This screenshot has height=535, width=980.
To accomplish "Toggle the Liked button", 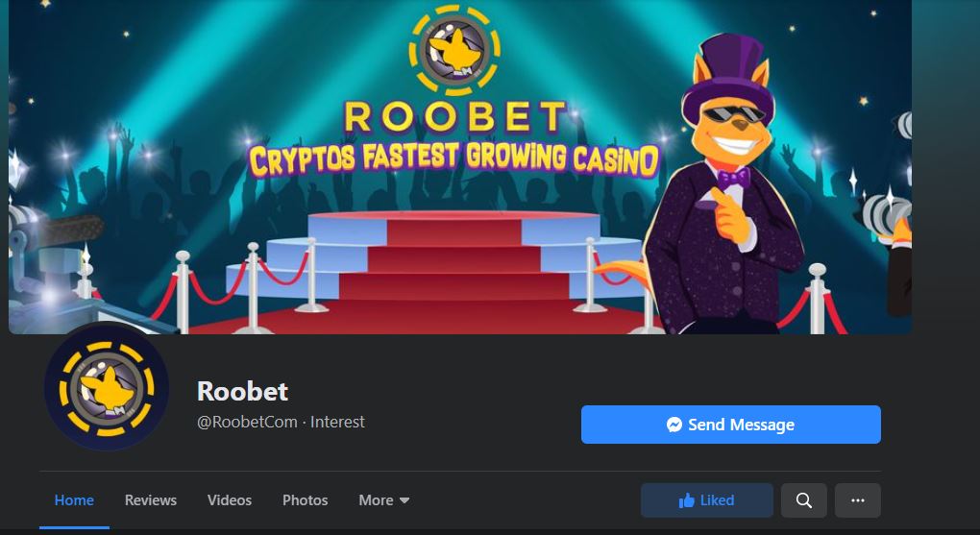I will point(707,500).
